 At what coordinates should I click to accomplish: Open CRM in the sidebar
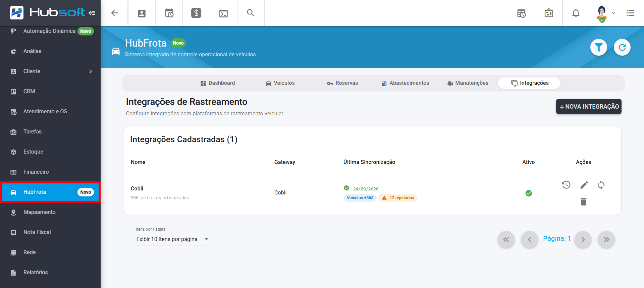click(x=50, y=92)
